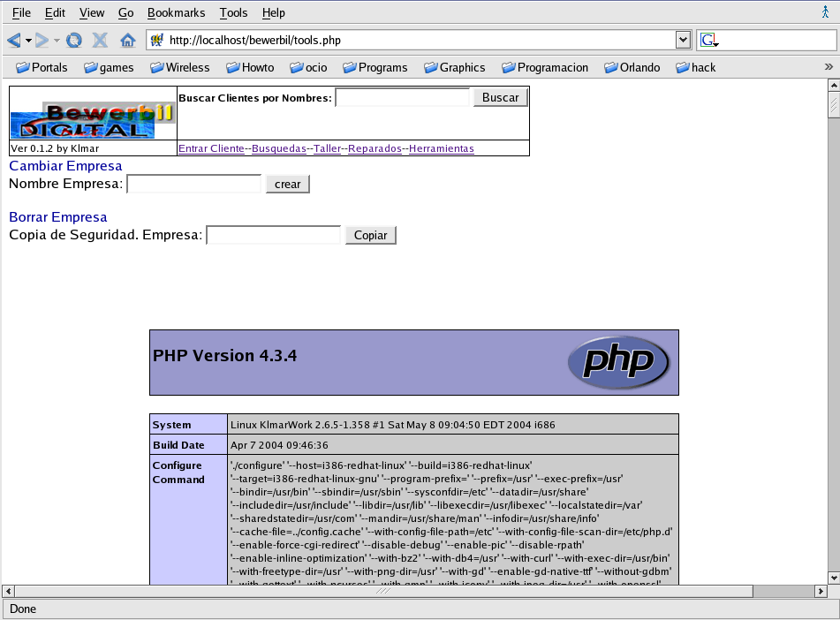
Task: Open the File menu
Action: point(21,13)
